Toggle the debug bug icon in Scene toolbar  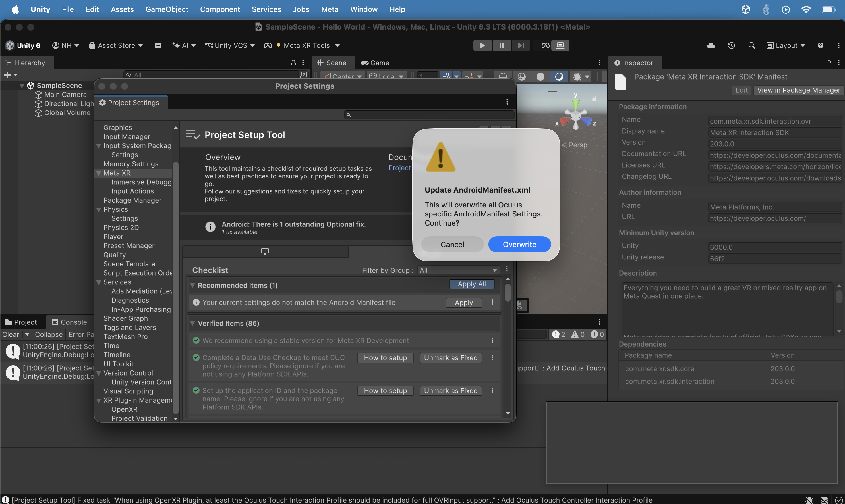577,77
